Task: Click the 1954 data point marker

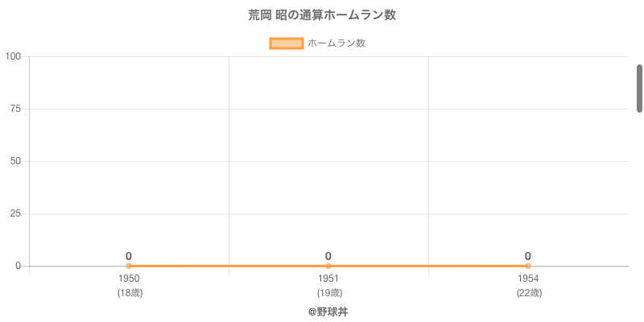Action: (x=528, y=266)
